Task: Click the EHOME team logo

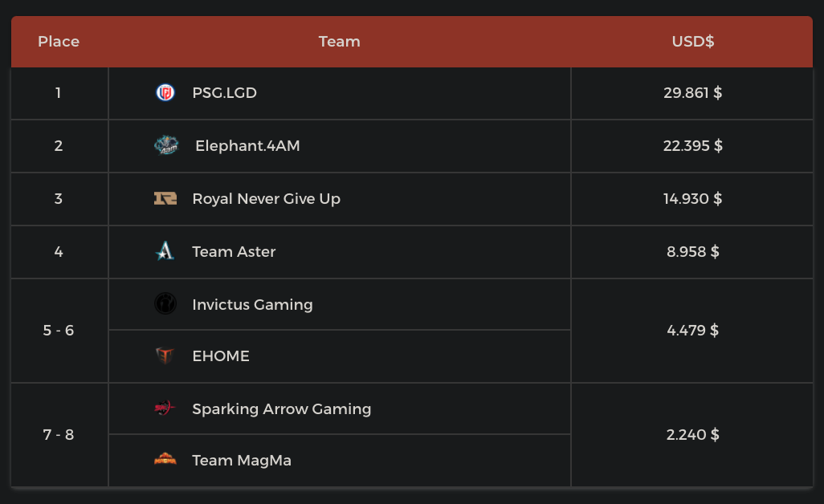Action: tap(165, 356)
